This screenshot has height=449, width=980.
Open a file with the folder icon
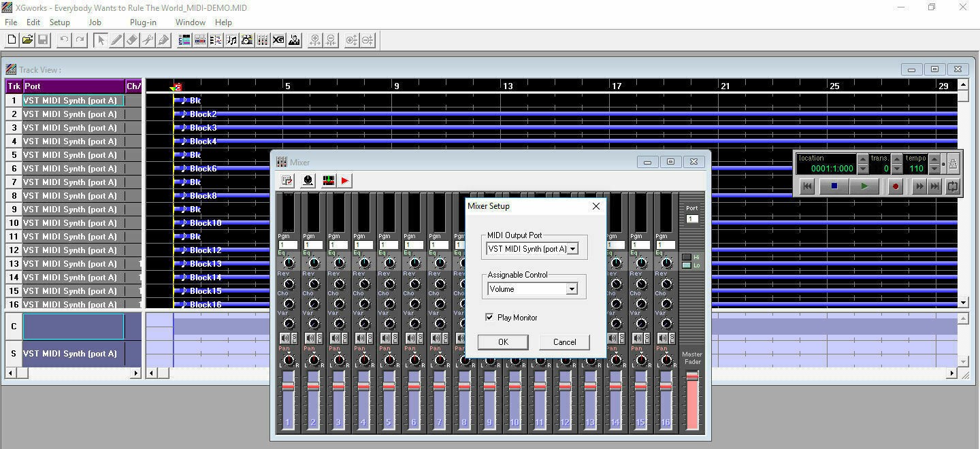tap(27, 40)
